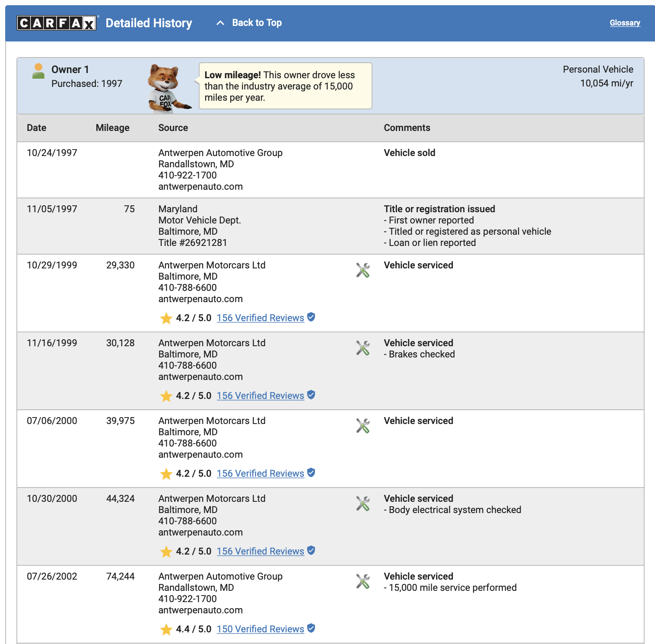655x644 pixels.
Task: Click the Personal Vehicle label
Action: (598, 70)
